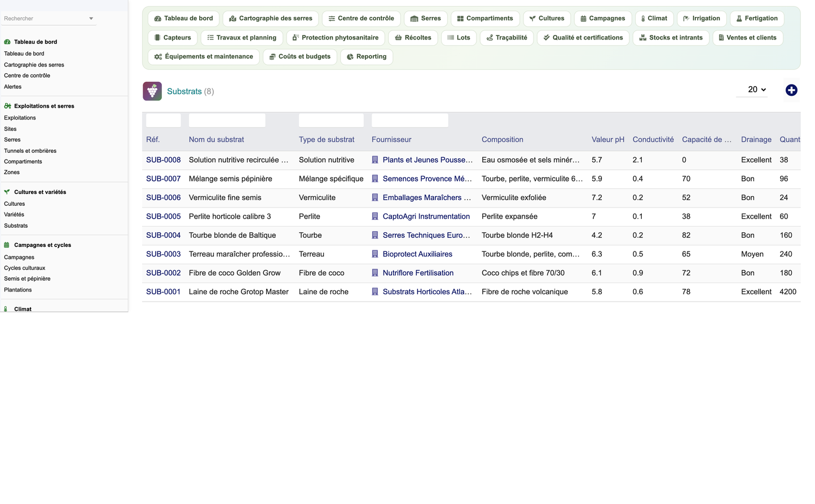This screenshot has height=504, width=815.
Task: Sort by the Conductivité column header
Action: [653, 140]
